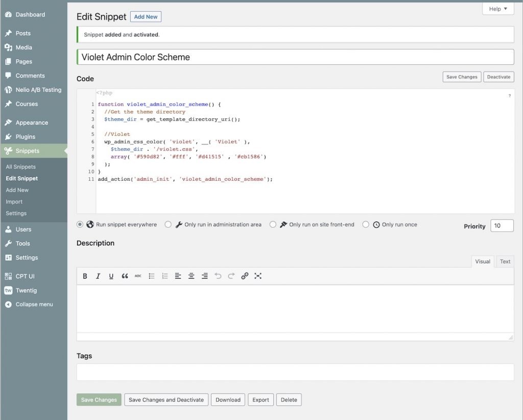Click the Redo arrow icon
The image size is (523, 420).
coord(231,276)
